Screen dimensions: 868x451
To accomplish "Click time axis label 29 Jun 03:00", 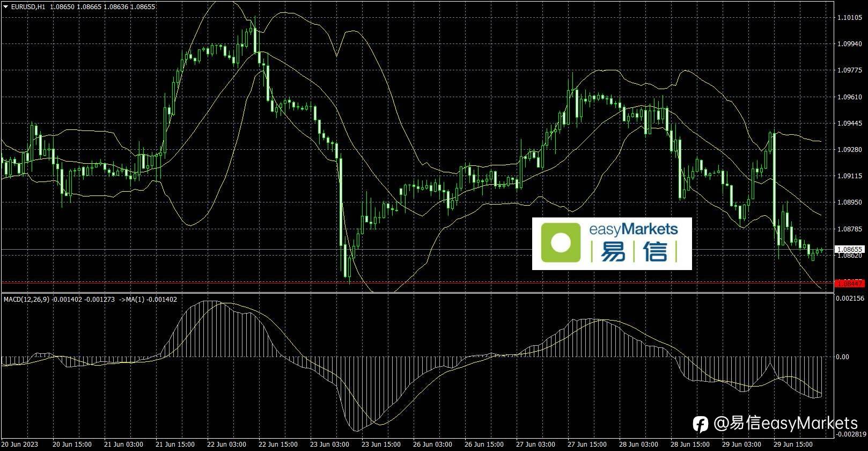I will 741,445.
